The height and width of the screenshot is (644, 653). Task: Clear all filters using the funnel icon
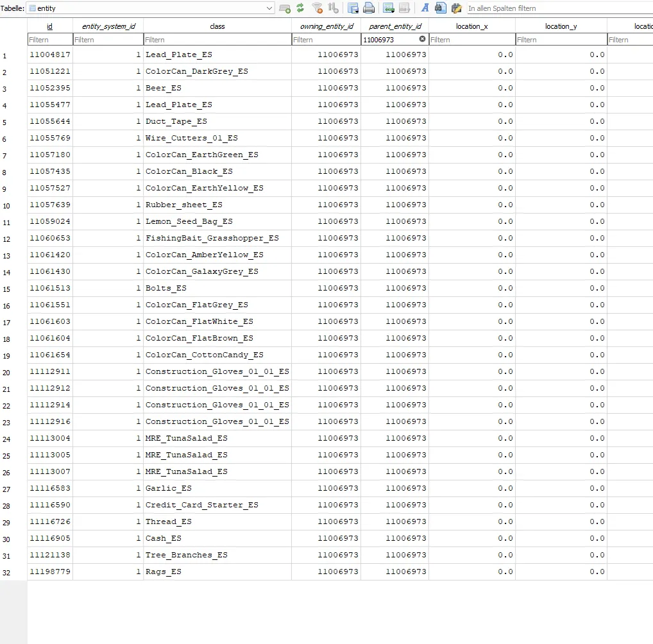click(x=317, y=8)
